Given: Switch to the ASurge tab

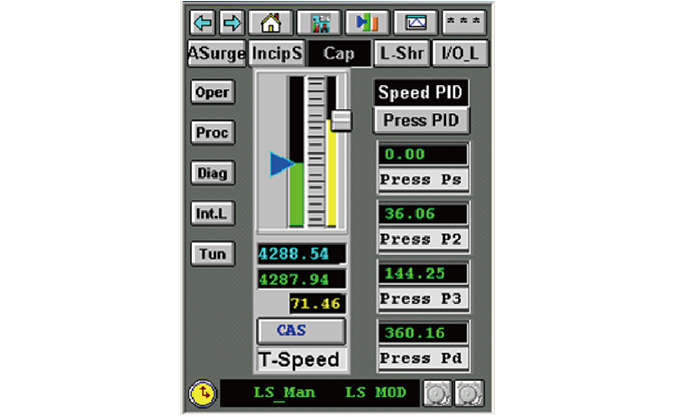Looking at the screenshot, I should [216, 53].
